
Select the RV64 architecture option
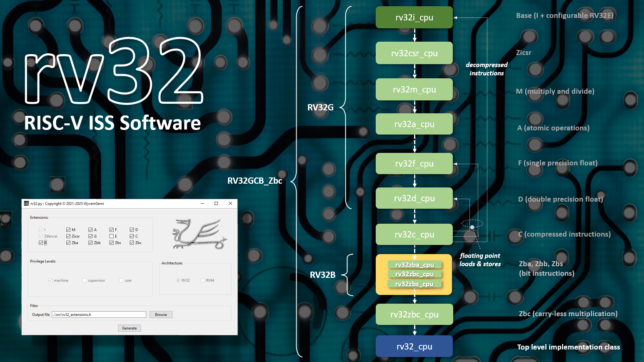point(203,280)
